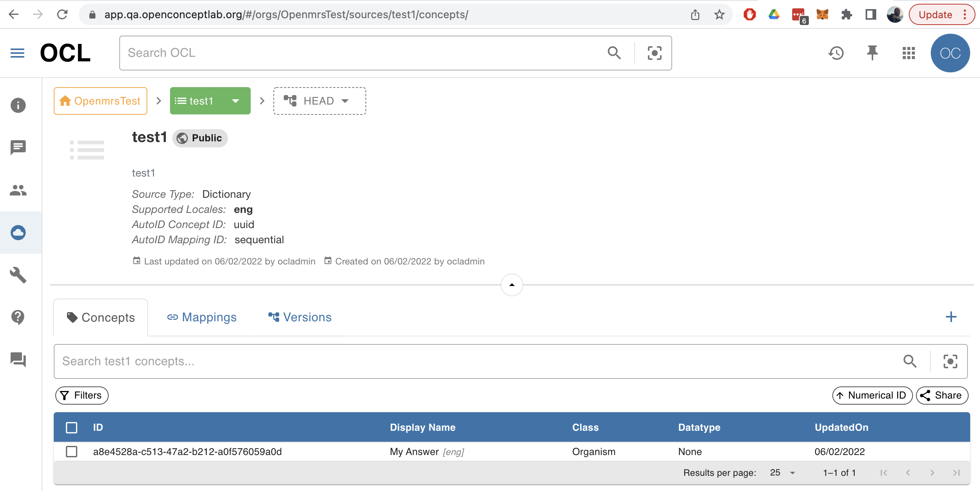This screenshot has height=491, width=980.
Task: Switch to the Mappings tab
Action: click(202, 317)
